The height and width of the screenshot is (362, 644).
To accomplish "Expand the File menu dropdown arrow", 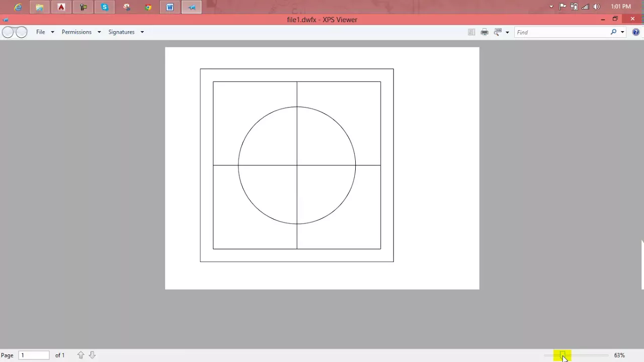I will pyautogui.click(x=52, y=32).
